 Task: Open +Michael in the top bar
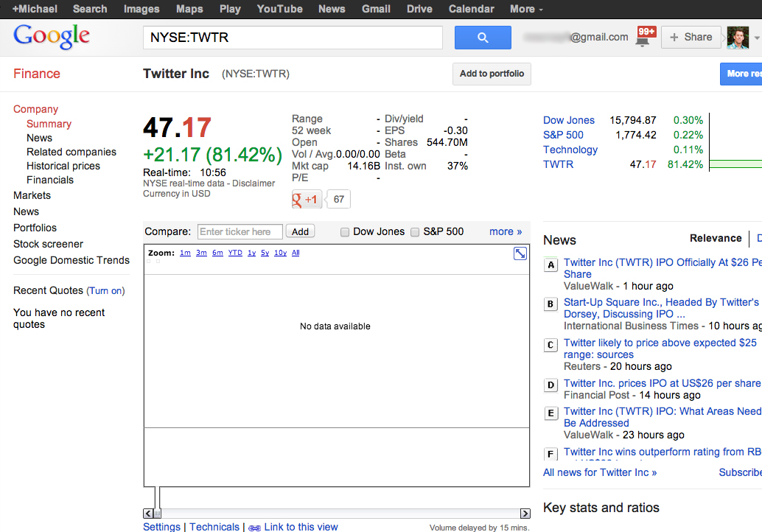[35, 9]
